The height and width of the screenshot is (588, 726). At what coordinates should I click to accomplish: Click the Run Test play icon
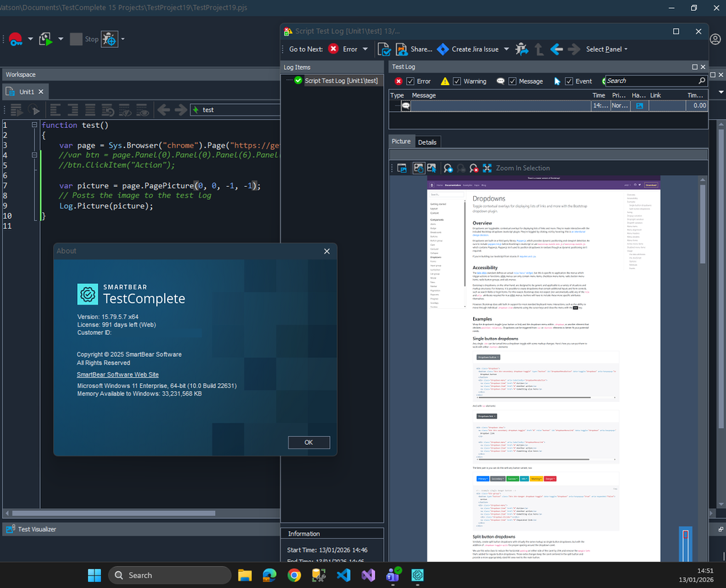[x=46, y=39]
